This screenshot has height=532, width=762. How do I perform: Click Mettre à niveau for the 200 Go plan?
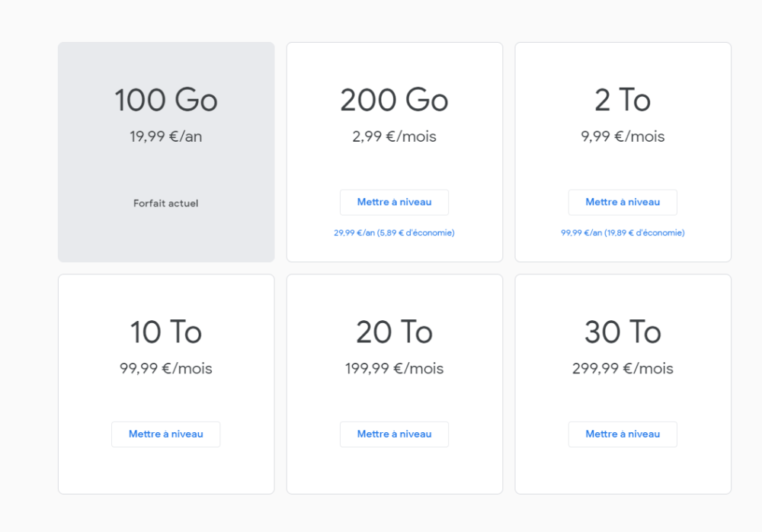pyautogui.click(x=394, y=202)
